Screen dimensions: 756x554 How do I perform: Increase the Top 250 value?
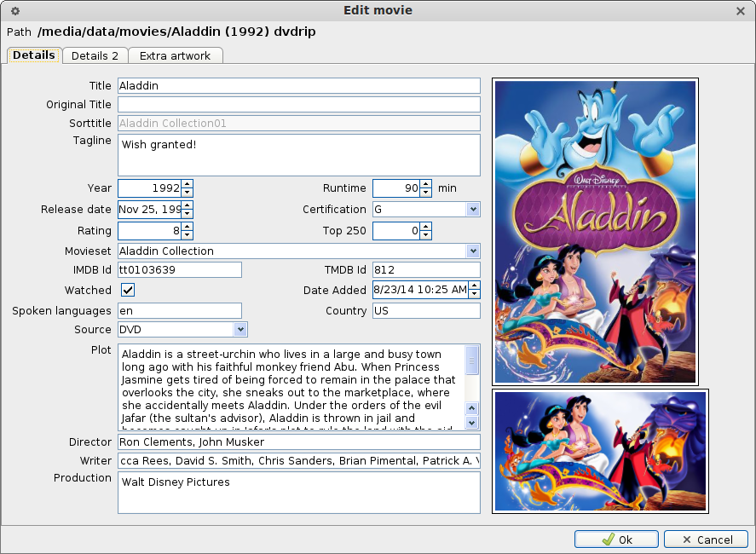pos(426,226)
